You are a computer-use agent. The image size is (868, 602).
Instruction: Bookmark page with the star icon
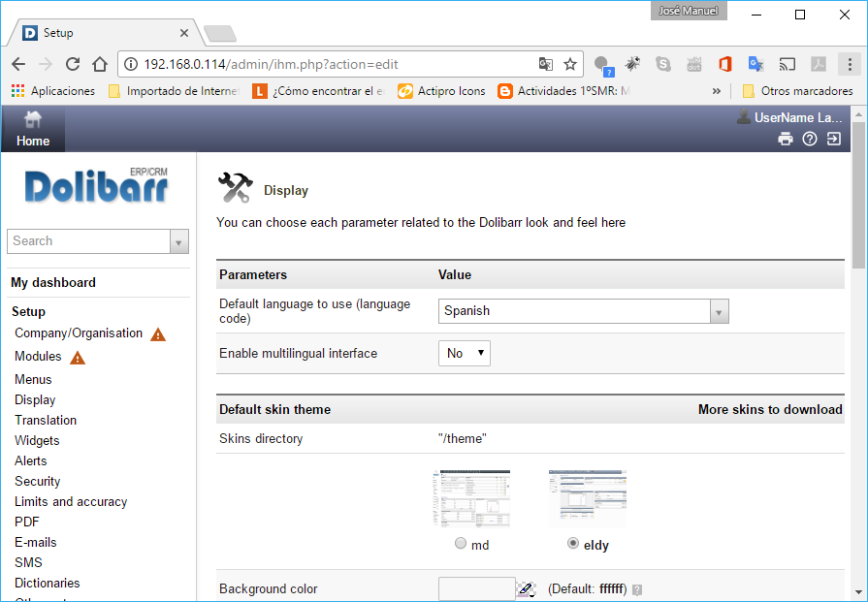570,64
